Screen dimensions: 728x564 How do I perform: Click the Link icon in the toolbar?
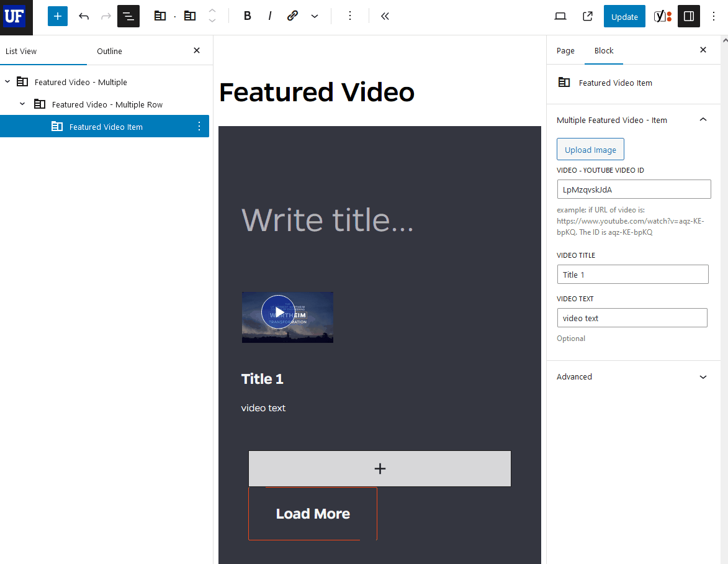point(292,16)
